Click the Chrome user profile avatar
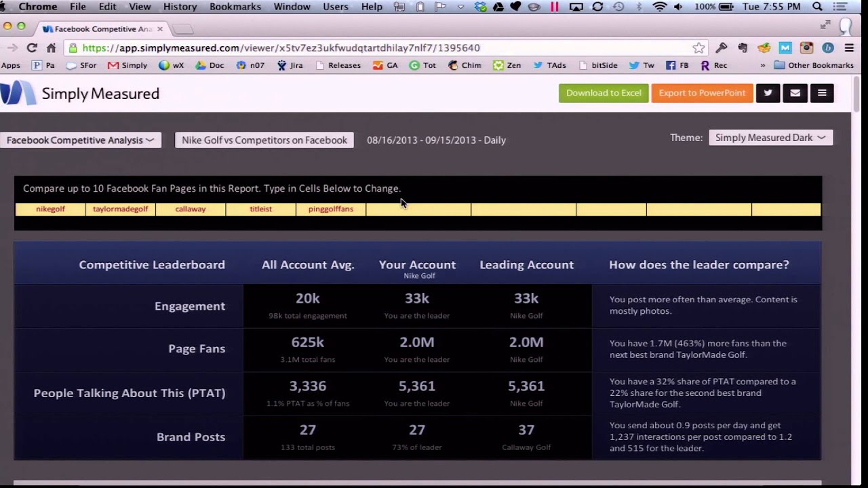The image size is (868, 488). tap(846, 26)
